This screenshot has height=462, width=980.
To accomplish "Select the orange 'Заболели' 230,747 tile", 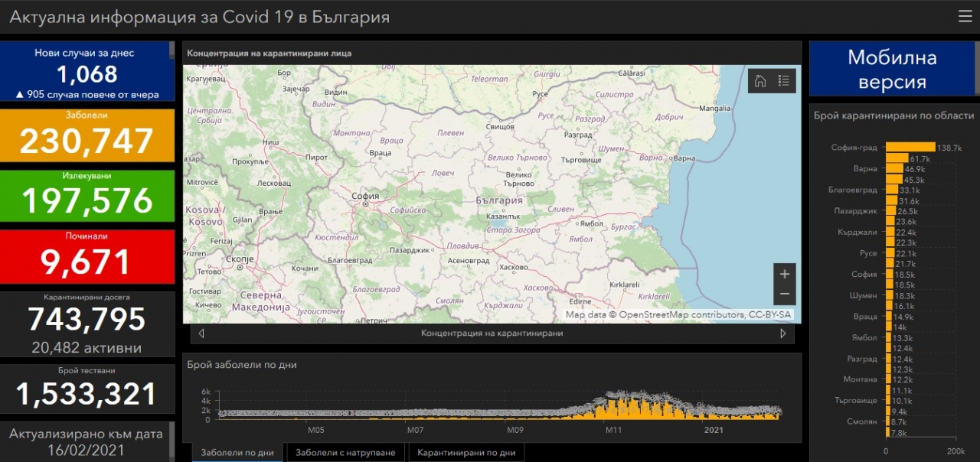I will (x=87, y=135).
